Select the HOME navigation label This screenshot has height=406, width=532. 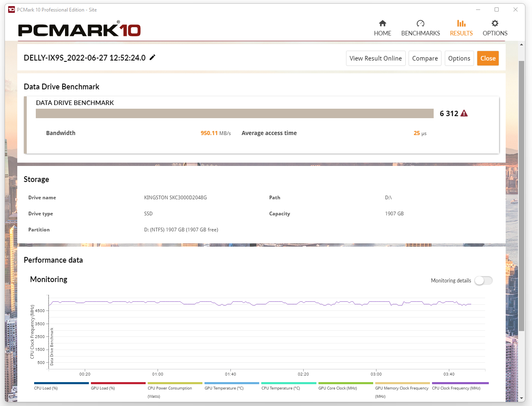pyautogui.click(x=383, y=33)
